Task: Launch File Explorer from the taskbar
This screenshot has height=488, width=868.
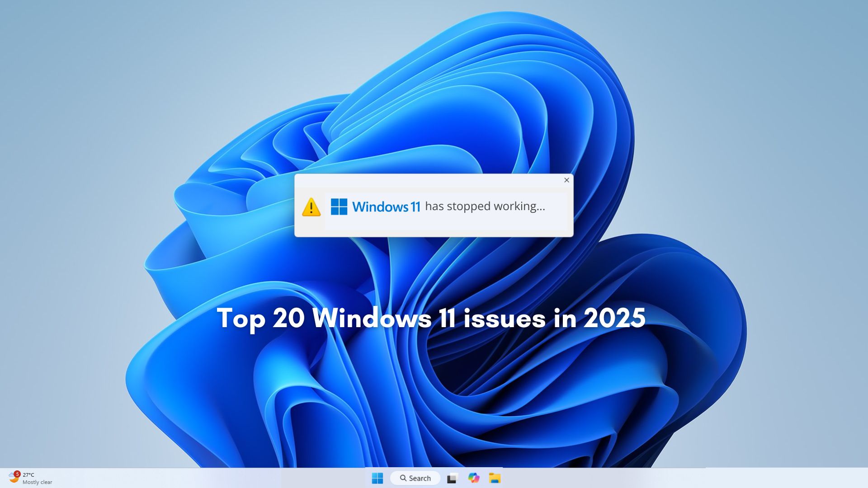Action: pos(495,478)
